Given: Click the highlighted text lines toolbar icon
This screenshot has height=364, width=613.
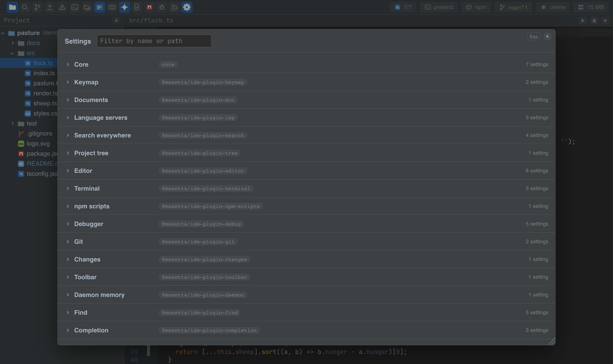Looking at the screenshot, I should pos(100,7).
